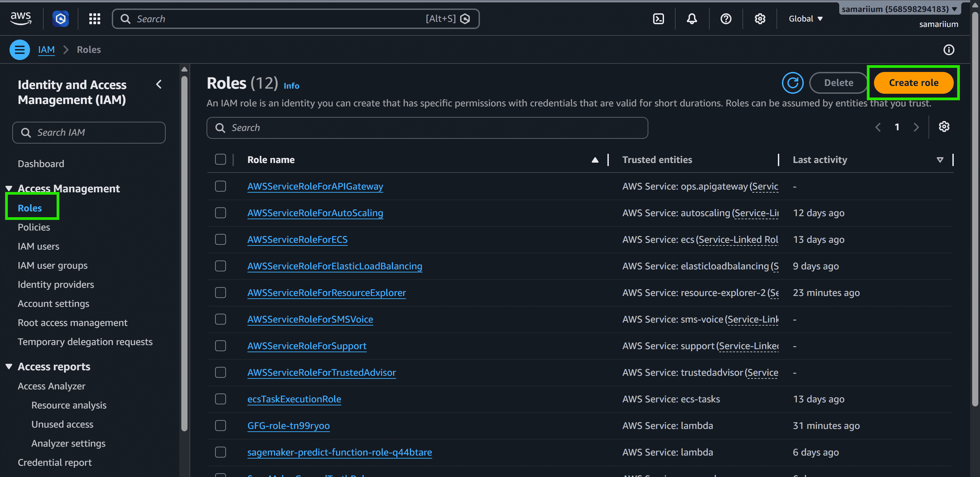This screenshot has width=980, height=477.
Task: Open the notifications bell
Action: click(x=692, y=19)
